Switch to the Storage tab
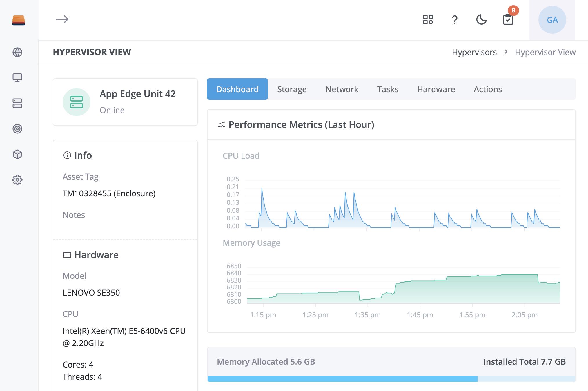This screenshot has height=391, width=588. (x=292, y=89)
